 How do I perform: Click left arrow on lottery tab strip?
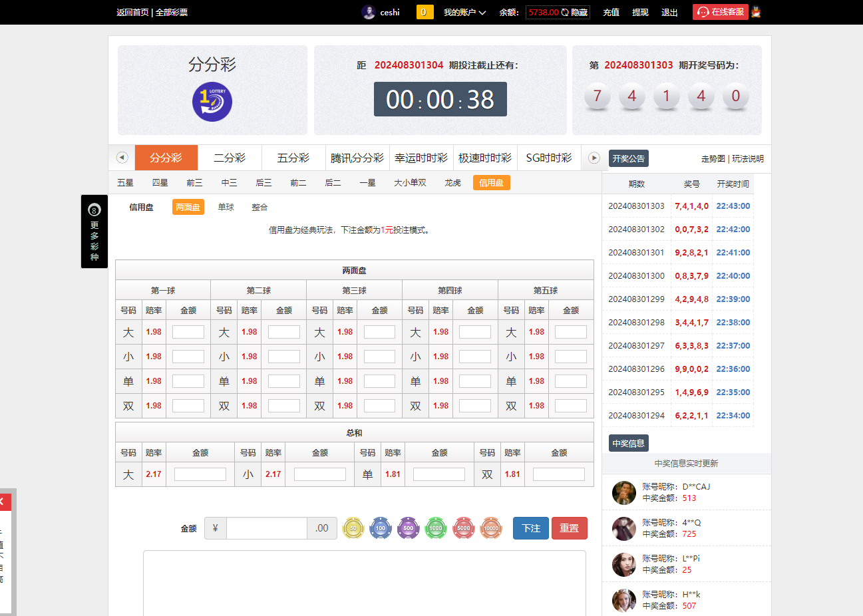(122, 157)
